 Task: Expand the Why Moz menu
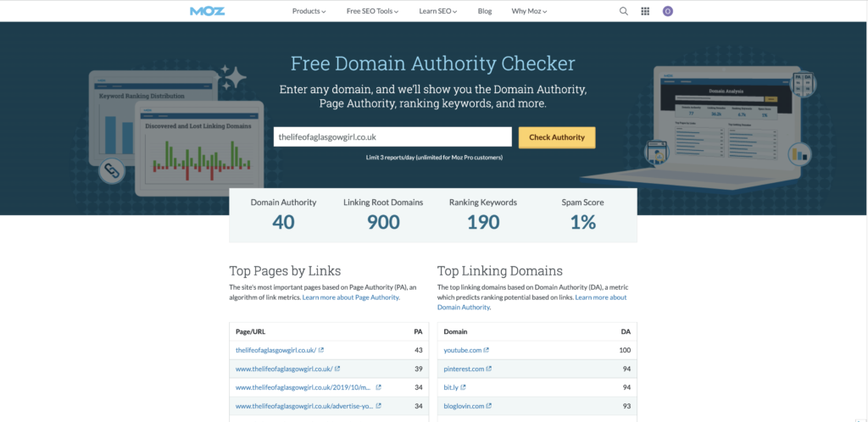click(x=529, y=11)
